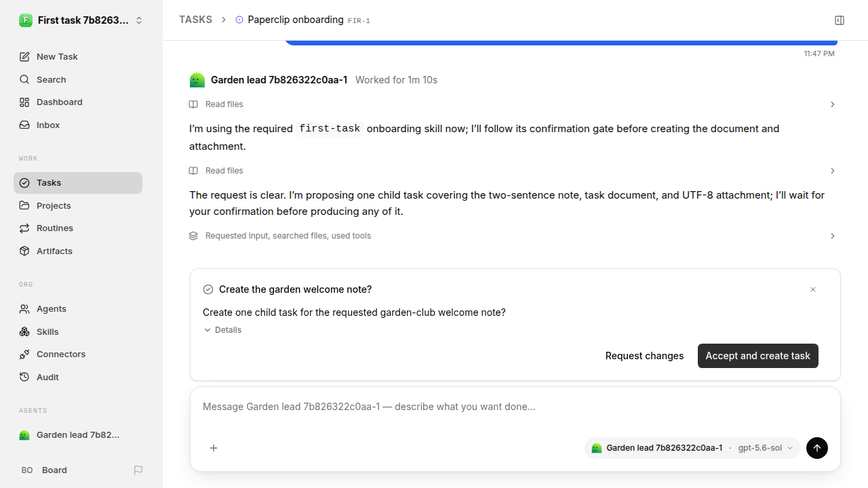This screenshot has width=868, height=488.
Task: Click the Skills icon in sidebar
Action: click(24, 331)
